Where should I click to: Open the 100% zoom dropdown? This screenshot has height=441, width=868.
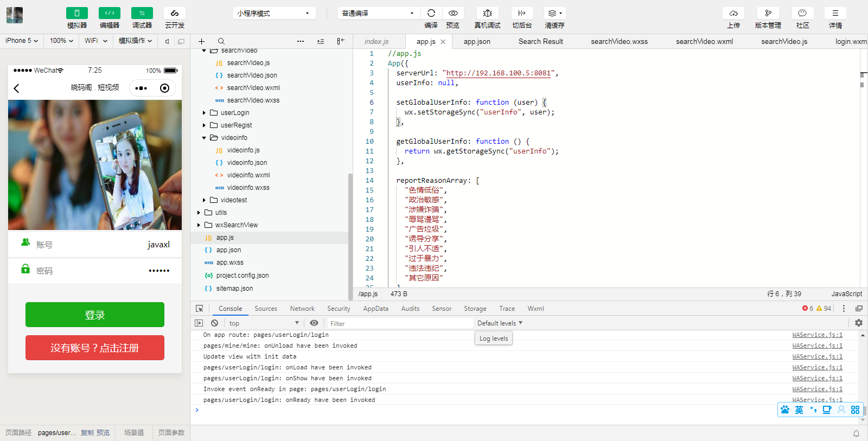click(61, 41)
